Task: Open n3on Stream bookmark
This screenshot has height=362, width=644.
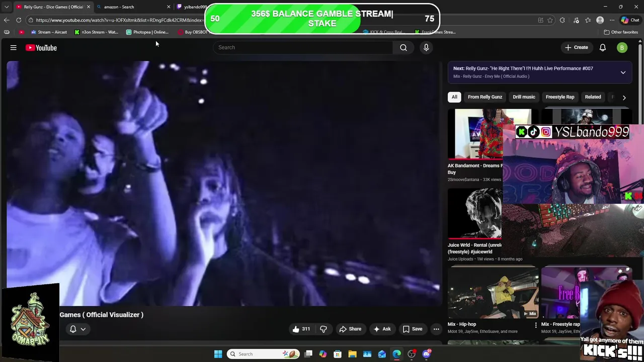Action: (97, 32)
